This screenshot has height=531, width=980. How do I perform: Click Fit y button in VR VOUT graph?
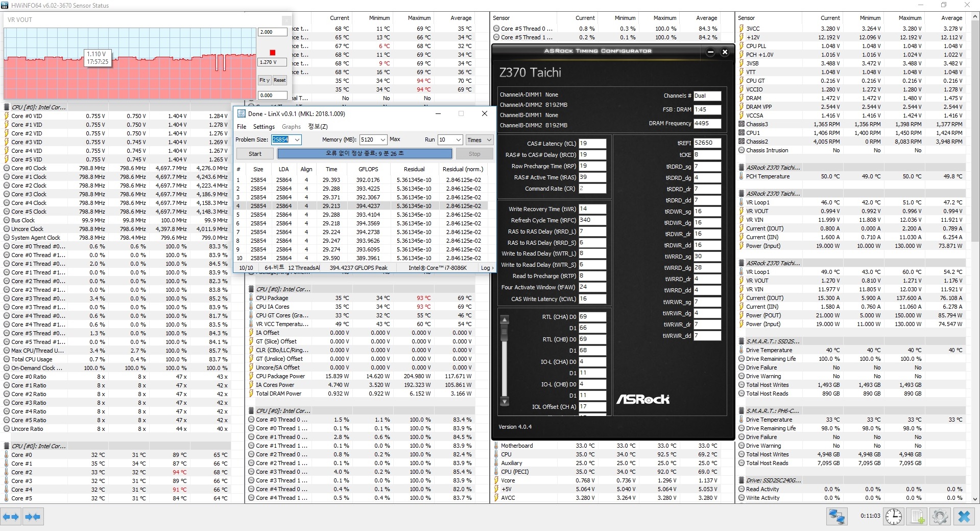point(264,80)
